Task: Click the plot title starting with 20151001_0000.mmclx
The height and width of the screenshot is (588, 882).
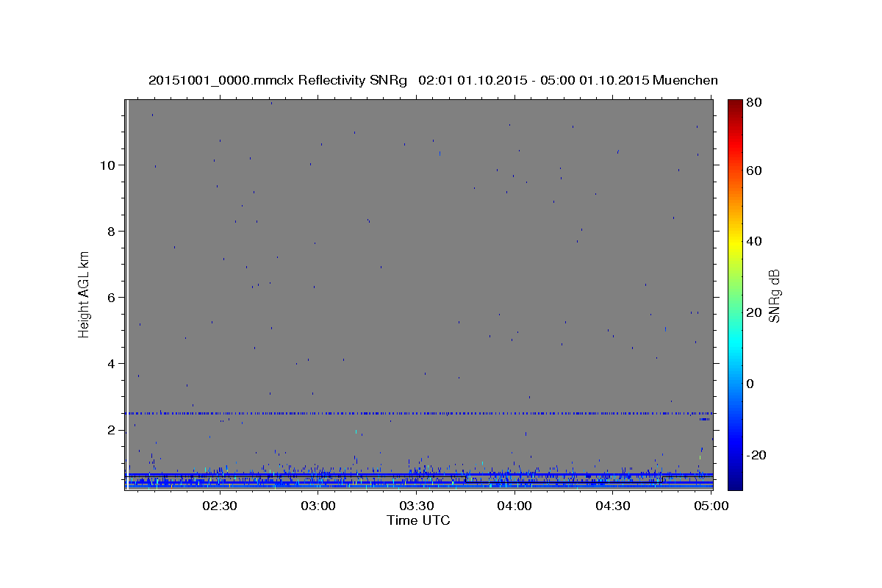Action: [433, 80]
